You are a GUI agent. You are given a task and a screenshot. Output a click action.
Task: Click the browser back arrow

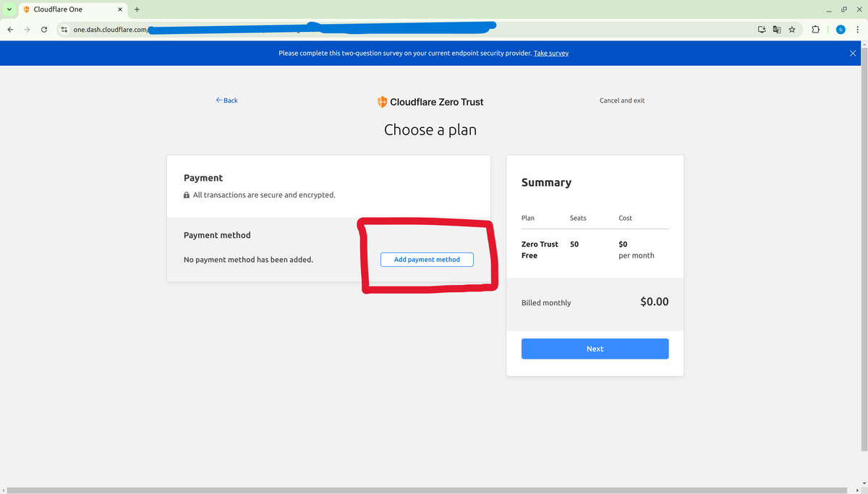pyautogui.click(x=10, y=30)
